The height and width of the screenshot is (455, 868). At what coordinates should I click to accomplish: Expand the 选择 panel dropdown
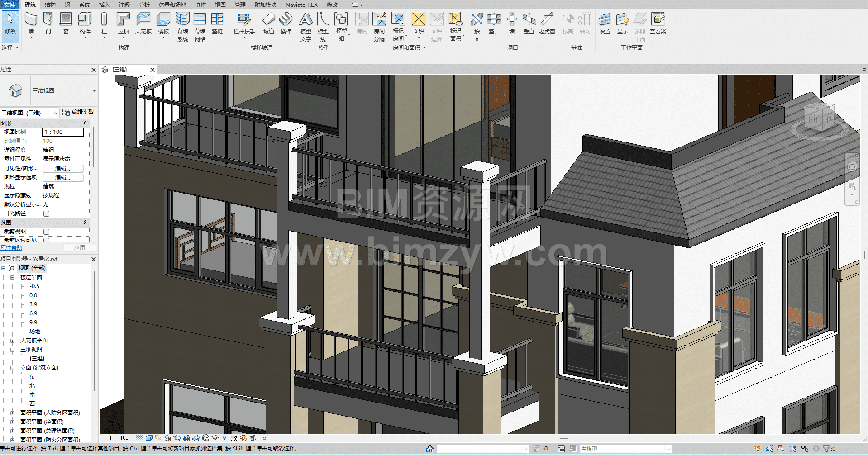[10, 47]
